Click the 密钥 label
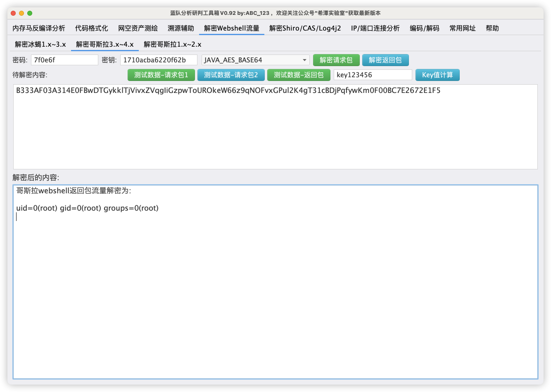The image size is (551, 392). (109, 60)
